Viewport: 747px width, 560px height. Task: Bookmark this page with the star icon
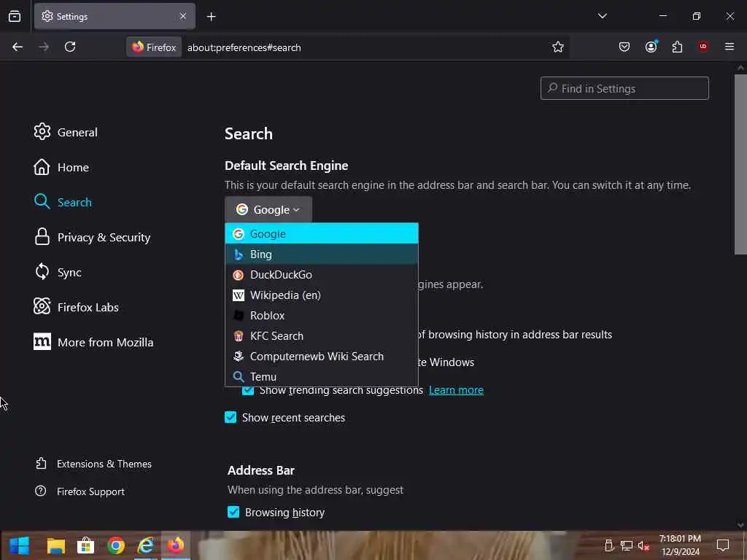[x=558, y=47]
